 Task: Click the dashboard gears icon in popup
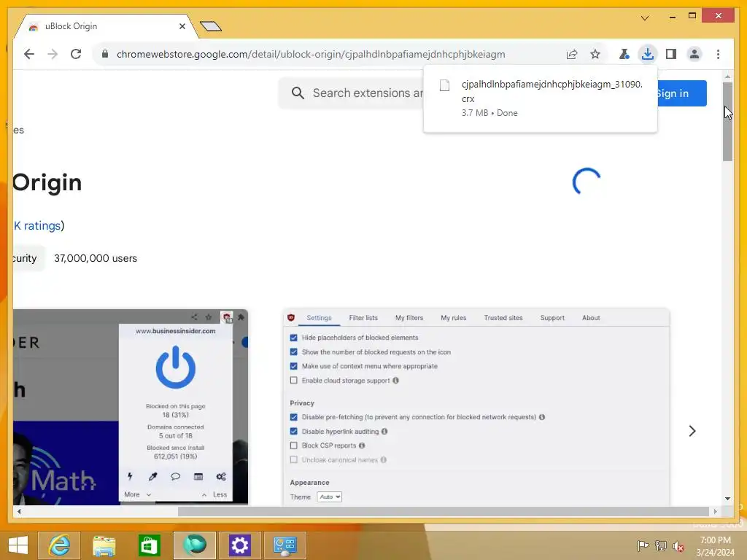coord(221,476)
